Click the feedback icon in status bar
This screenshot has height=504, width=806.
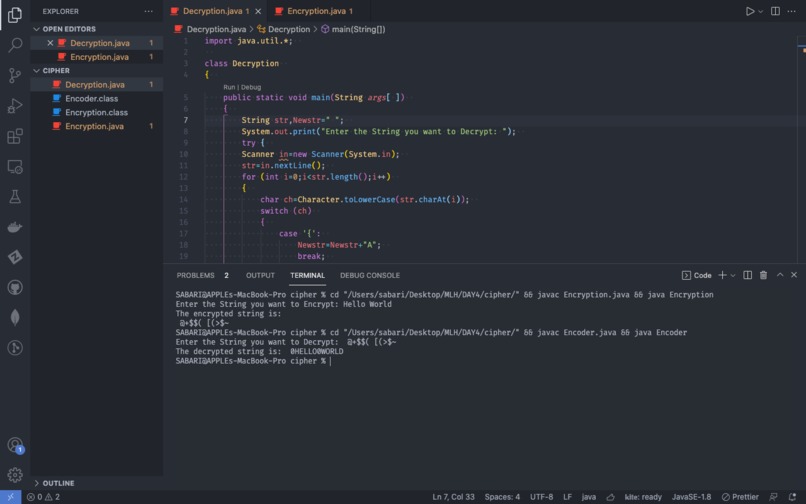773,497
